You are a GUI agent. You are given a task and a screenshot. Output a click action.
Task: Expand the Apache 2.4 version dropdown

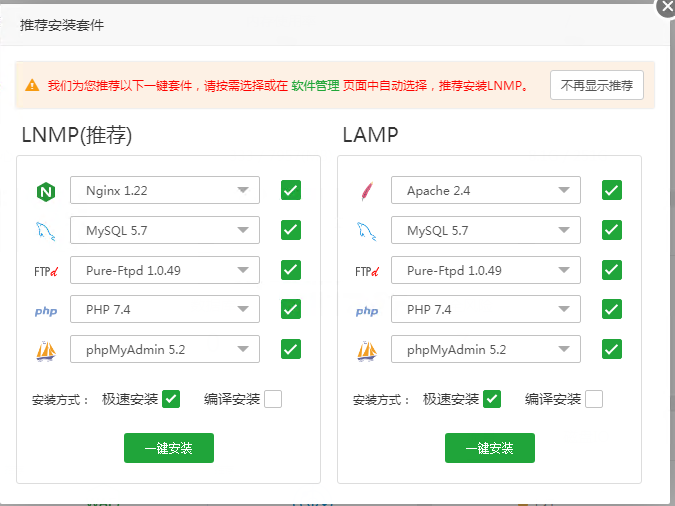click(486, 190)
